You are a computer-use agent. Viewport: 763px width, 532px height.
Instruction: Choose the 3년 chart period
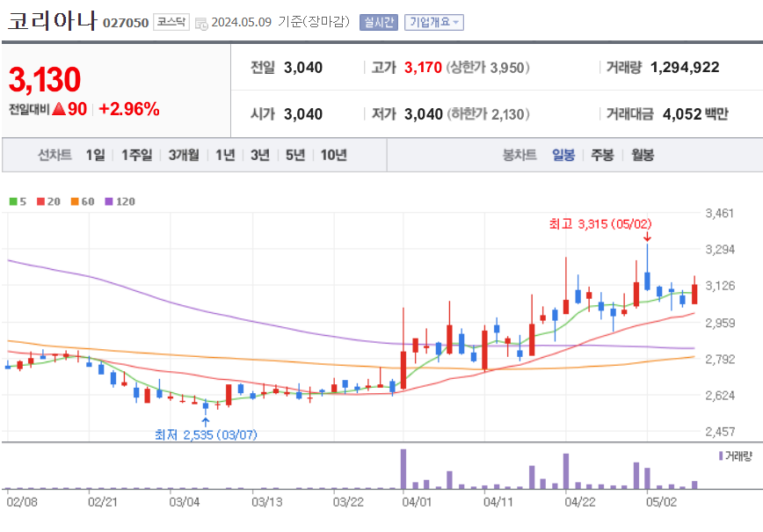(260, 156)
